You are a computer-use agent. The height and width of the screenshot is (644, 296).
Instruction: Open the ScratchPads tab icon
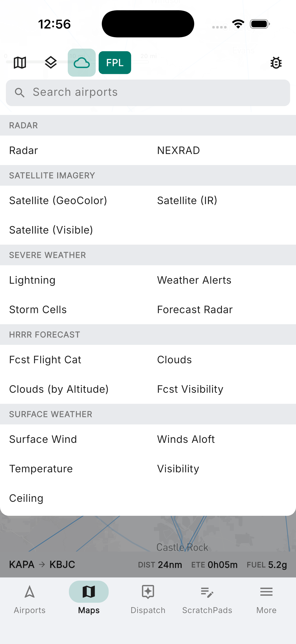pos(207,592)
